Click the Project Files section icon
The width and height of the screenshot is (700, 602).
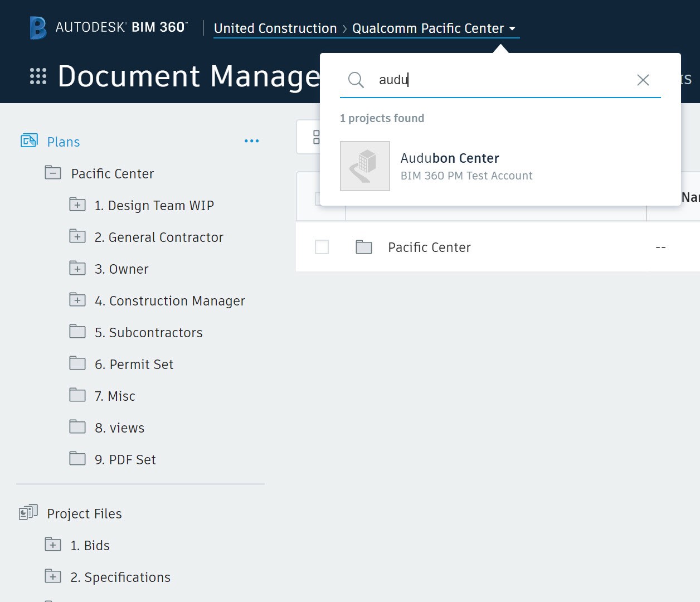(28, 512)
